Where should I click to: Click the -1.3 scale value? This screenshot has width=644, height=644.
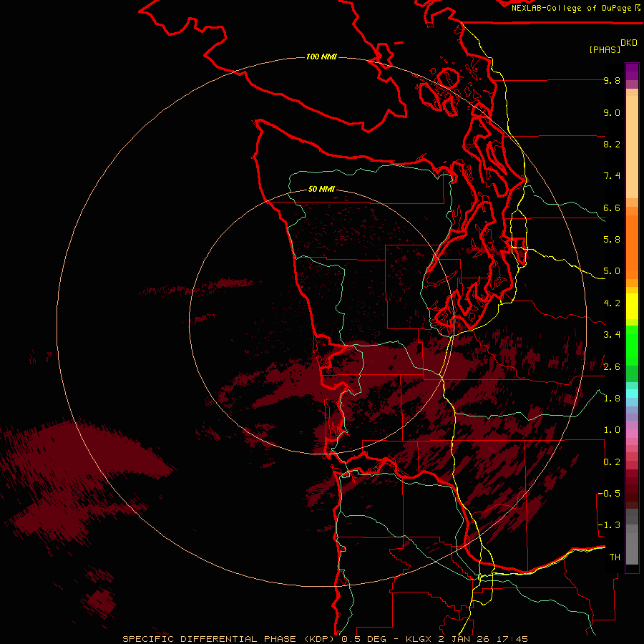coord(610,525)
